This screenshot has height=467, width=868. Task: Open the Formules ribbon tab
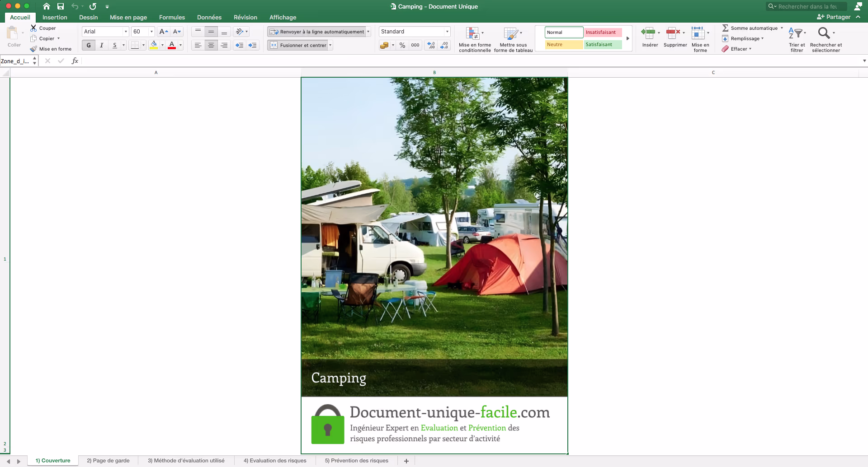tap(172, 17)
